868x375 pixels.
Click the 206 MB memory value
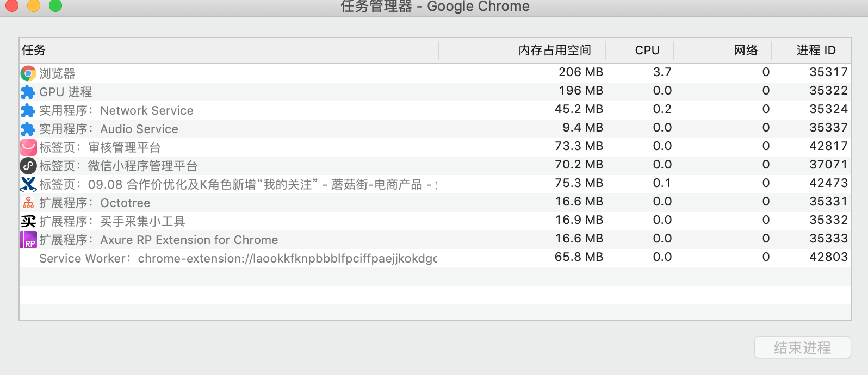581,72
